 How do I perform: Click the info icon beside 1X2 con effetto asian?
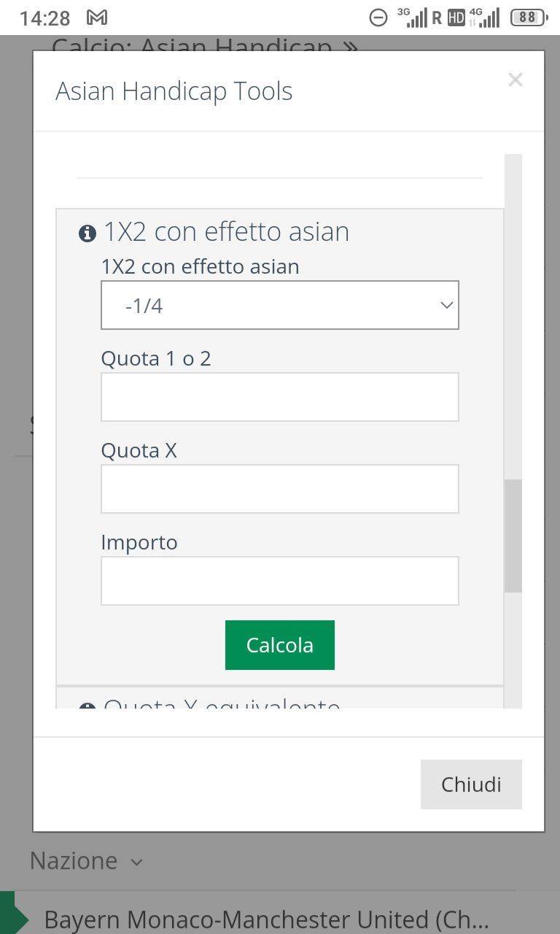[x=87, y=233]
